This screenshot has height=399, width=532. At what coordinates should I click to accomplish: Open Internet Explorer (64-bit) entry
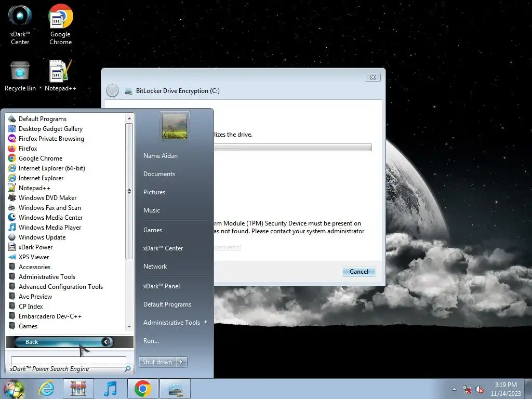[x=46, y=168]
